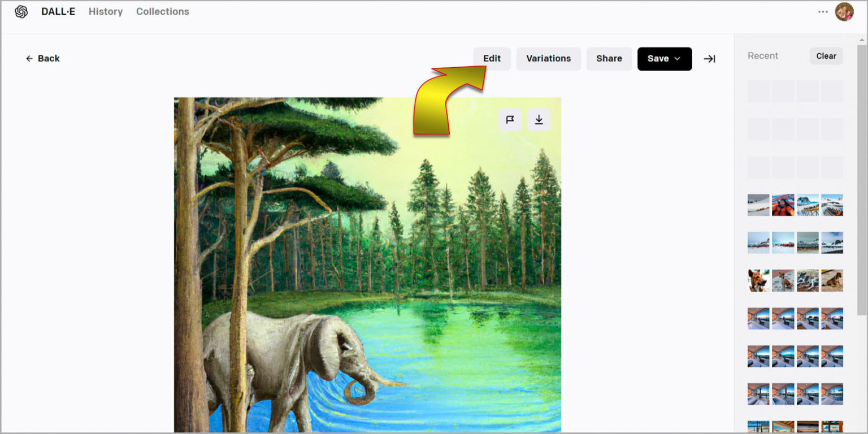Clear the Recent generations list
The image size is (868, 434).
(826, 56)
